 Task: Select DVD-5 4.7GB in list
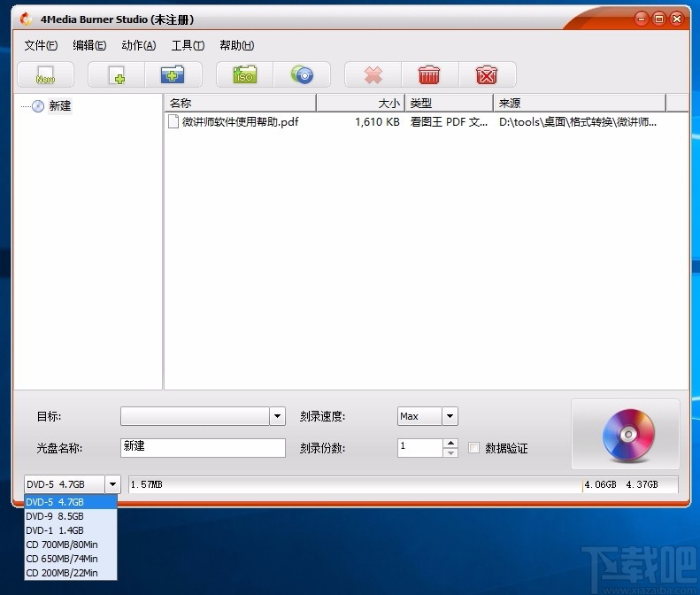coord(71,502)
